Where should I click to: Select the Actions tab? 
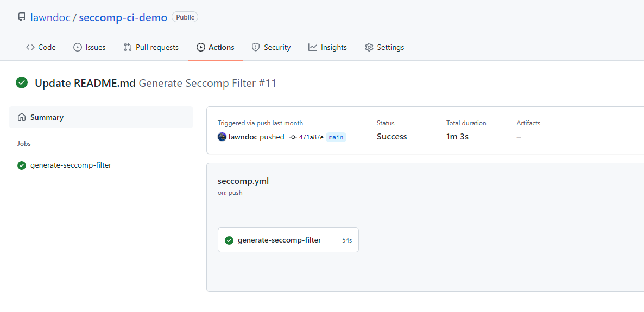tap(215, 47)
